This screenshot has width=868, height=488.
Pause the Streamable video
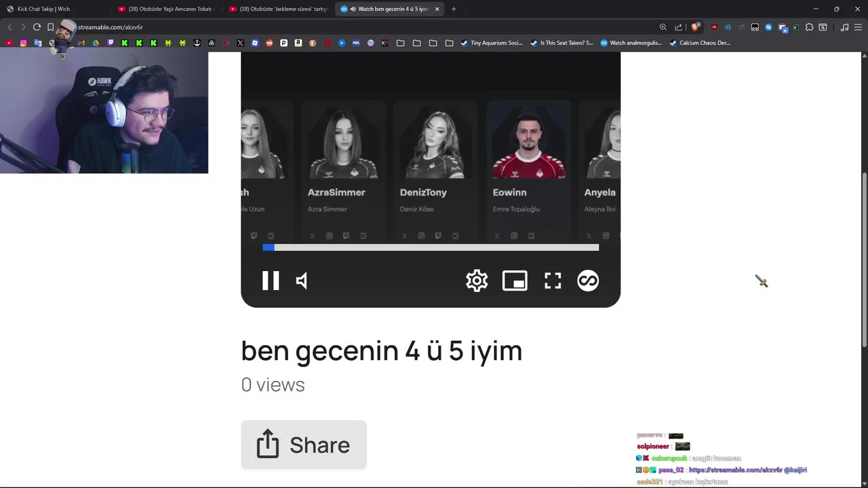point(271,281)
